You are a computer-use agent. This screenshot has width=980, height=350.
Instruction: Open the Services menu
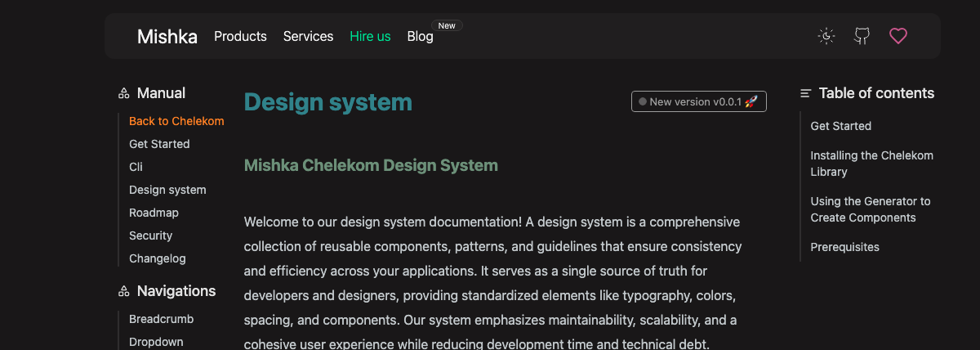click(x=308, y=36)
